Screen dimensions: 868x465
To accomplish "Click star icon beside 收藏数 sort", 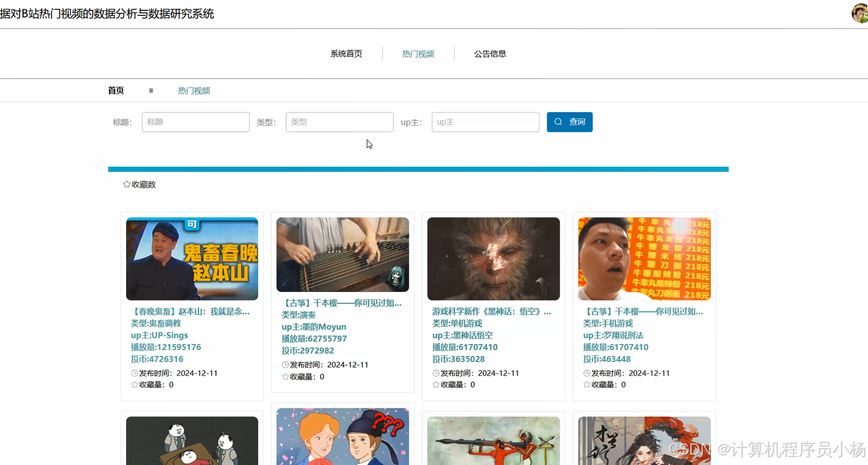I will 127,184.
